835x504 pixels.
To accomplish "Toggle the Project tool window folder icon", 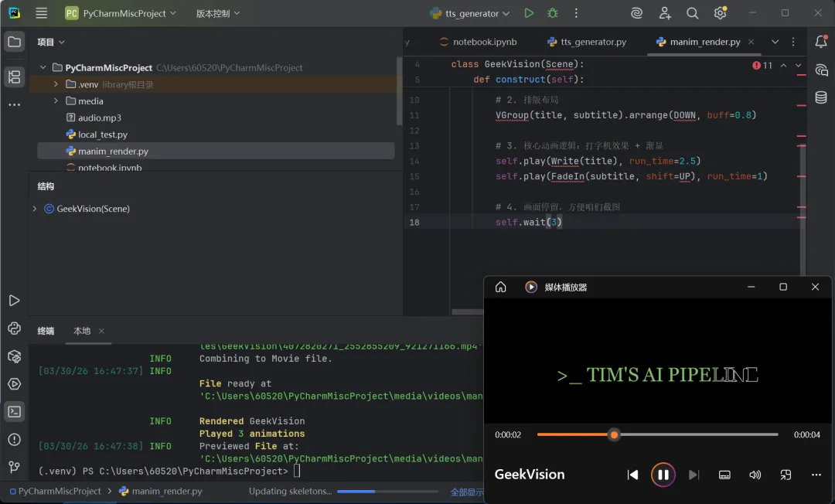I will pos(15,42).
